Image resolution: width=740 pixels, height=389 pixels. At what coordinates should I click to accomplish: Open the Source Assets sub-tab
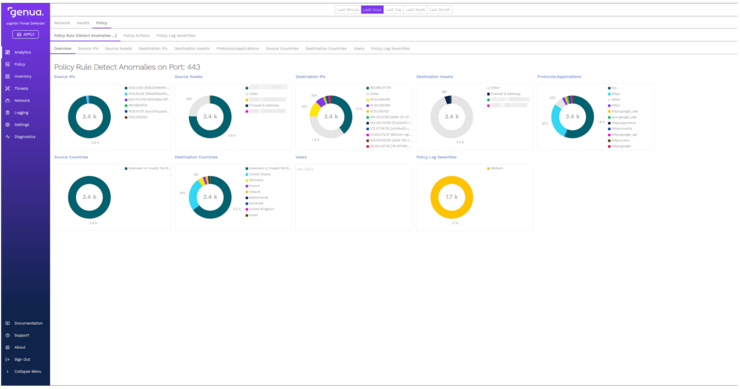click(118, 49)
